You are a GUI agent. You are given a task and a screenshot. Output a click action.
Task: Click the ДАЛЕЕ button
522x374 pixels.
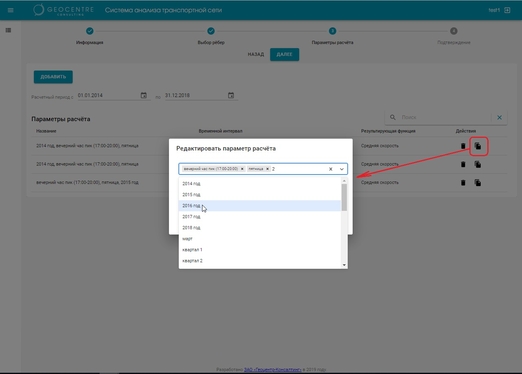284,54
